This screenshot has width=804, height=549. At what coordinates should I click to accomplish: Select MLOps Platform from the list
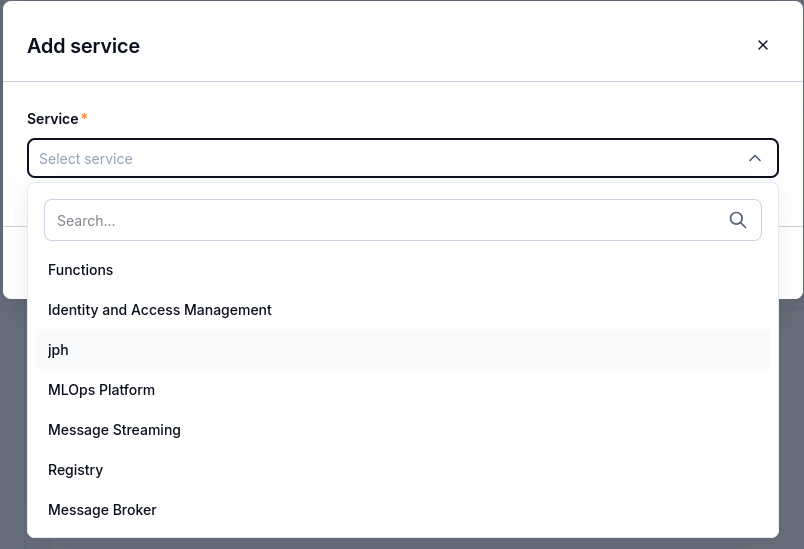[x=403, y=390]
